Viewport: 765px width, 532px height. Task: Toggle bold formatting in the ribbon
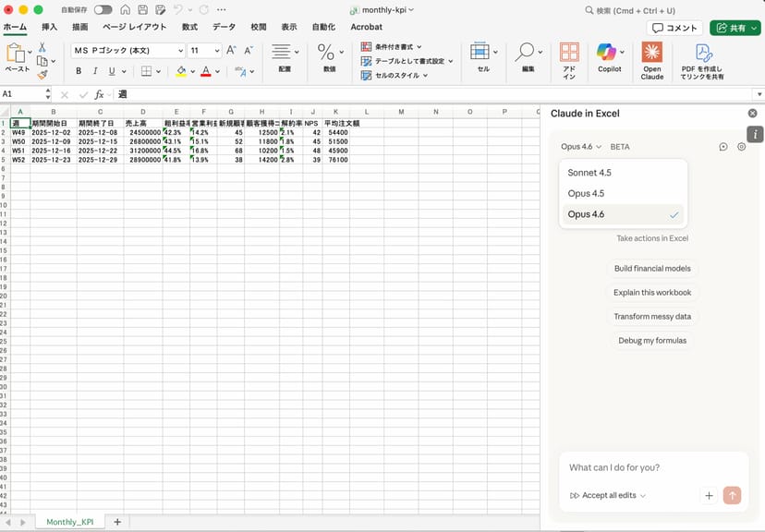(78, 72)
